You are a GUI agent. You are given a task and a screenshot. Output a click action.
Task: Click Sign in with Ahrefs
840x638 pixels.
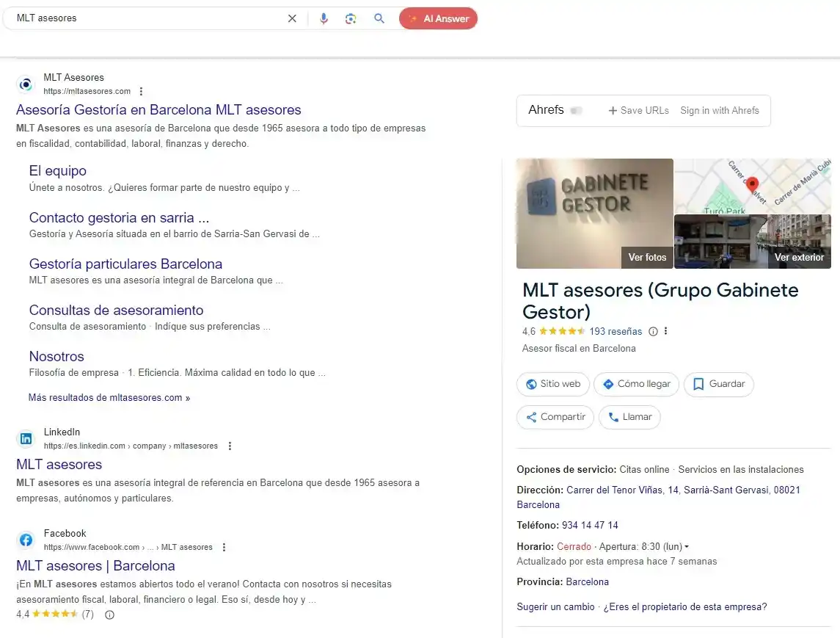720,110
